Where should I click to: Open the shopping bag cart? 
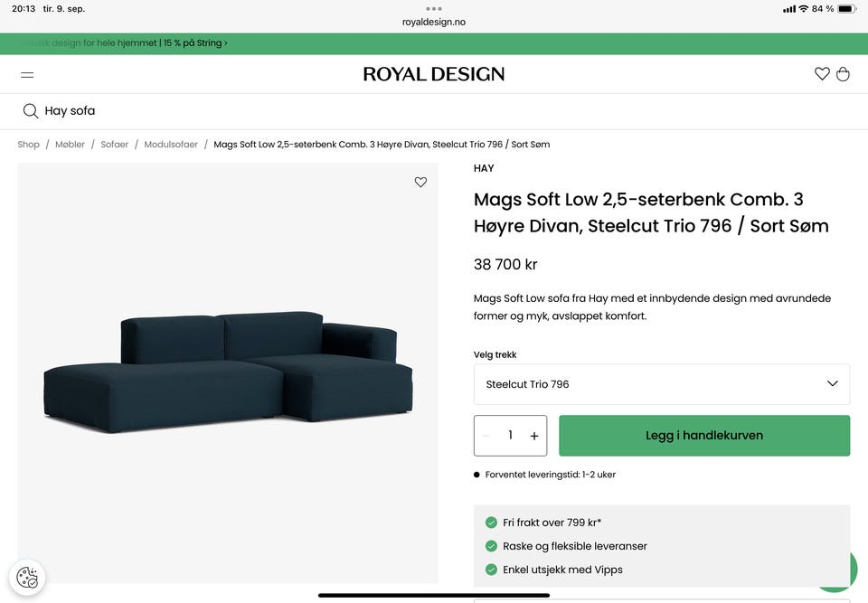(843, 74)
